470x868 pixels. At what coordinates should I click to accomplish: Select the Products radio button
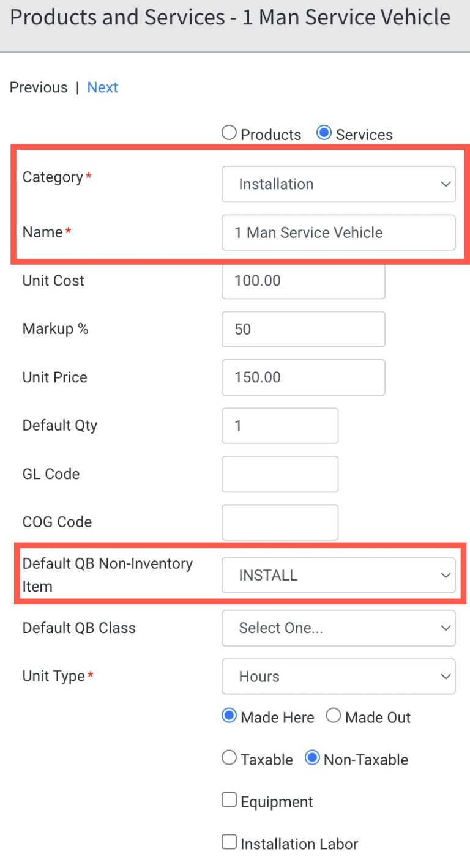click(x=228, y=132)
